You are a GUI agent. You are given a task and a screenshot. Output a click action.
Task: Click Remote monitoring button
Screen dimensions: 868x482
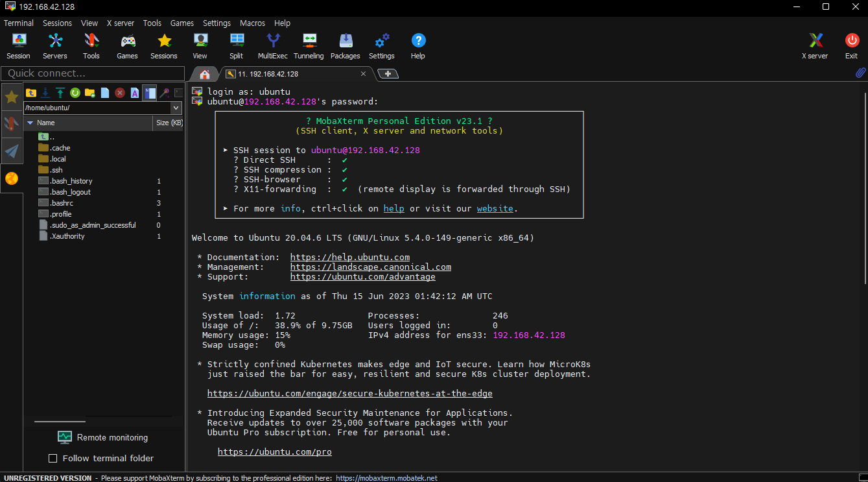[x=103, y=437]
